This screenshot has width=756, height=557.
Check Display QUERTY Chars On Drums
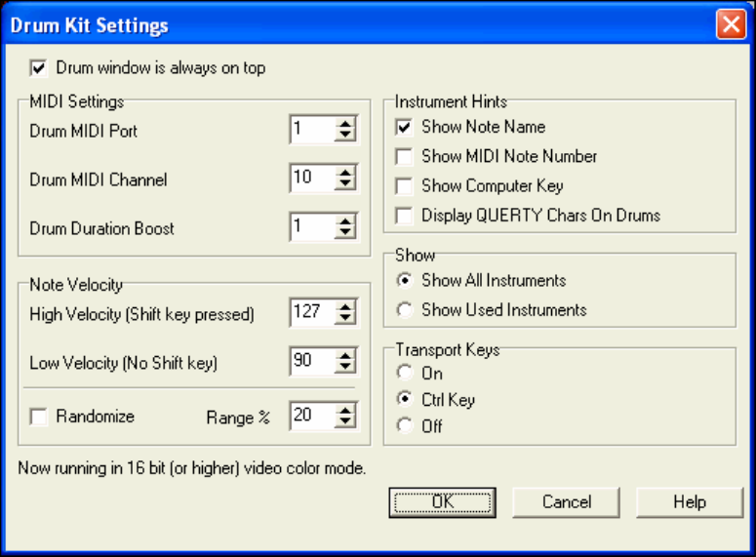pyautogui.click(x=404, y=215)
